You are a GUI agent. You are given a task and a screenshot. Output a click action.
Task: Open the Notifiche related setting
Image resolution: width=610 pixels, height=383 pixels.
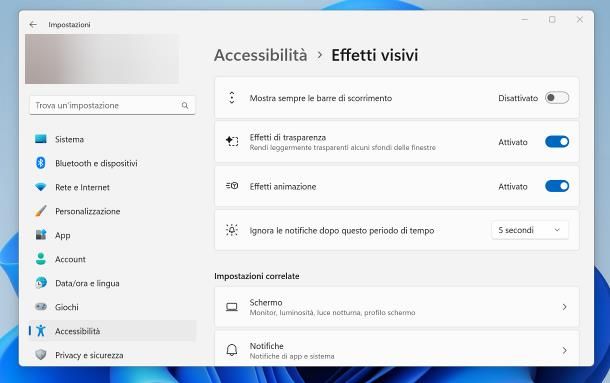coord(397,349)
